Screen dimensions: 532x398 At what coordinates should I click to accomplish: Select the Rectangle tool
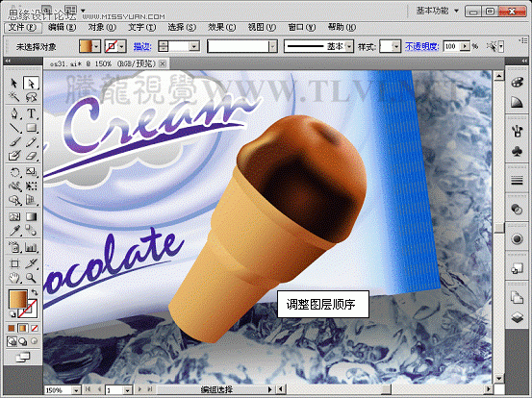click(x=31, y=128)
